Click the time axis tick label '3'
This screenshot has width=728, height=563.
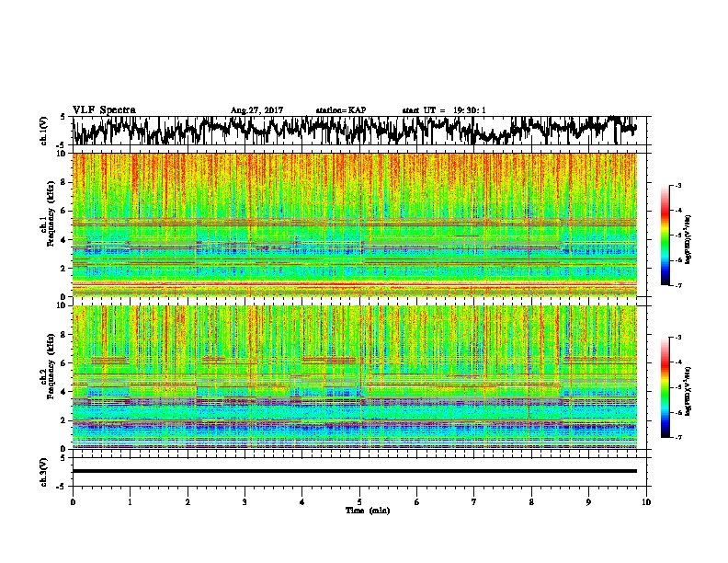pos(245,501)
